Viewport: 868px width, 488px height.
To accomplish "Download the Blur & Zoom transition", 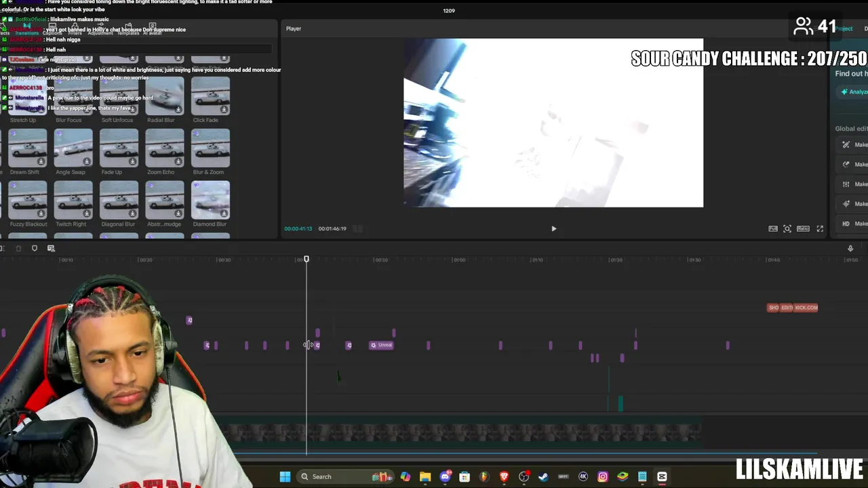I will pyautogui.click(x=224, y=161).
